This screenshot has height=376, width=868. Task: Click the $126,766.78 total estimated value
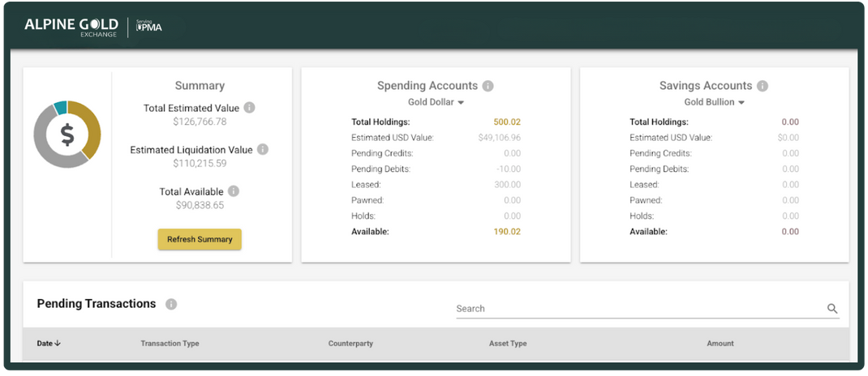pyautogui.click(x=200, y=122)
